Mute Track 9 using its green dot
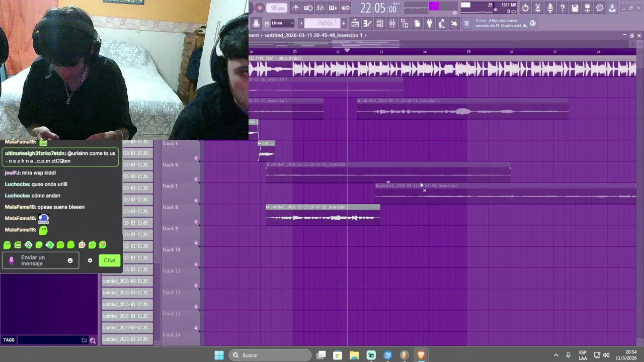The image size is (644, 362). 196,243
